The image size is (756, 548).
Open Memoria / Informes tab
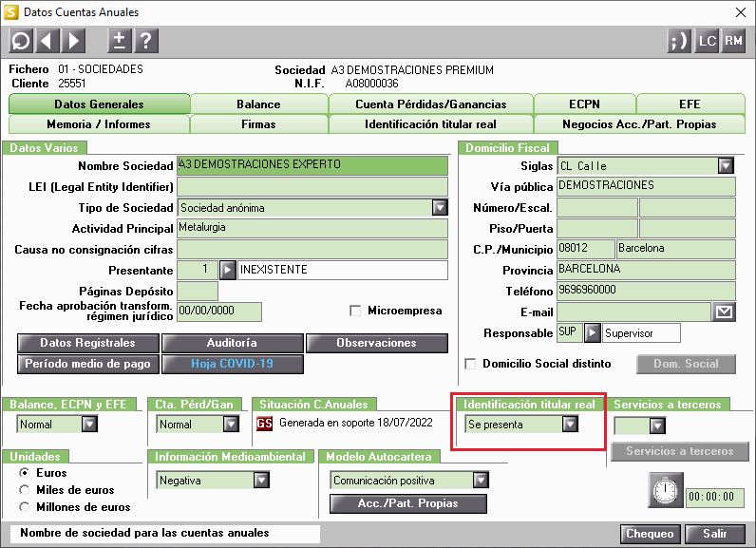(x=99, y=124)
